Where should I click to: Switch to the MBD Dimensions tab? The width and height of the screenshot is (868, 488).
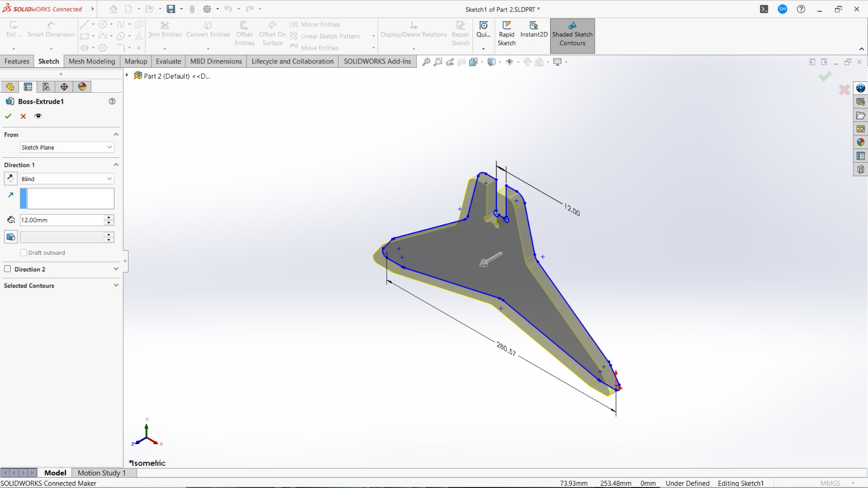pyautogui.click(x=216, y=61)
